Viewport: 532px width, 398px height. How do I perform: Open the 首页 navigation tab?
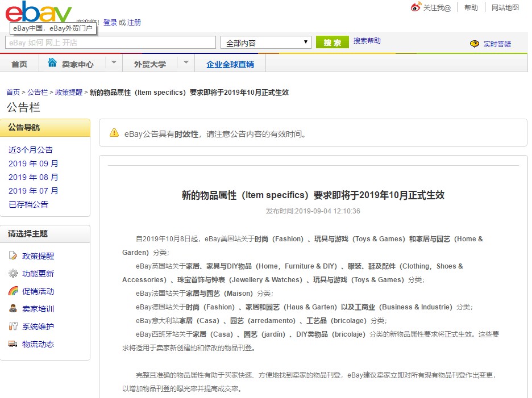(x=19, y=64)
